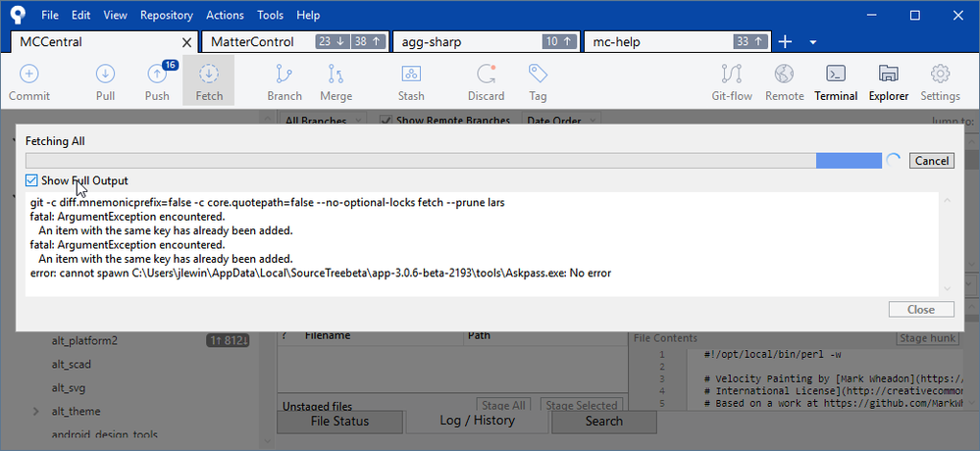Open the View menu

tap(115, 15)
